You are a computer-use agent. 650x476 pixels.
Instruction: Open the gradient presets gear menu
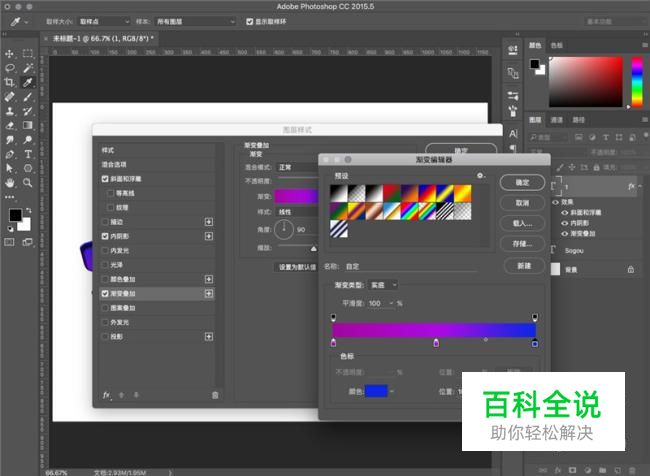pos(481,176)
